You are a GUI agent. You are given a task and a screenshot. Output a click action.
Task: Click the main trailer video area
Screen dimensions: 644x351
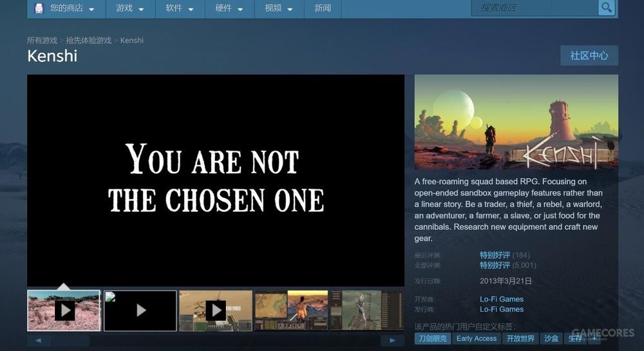click(x=216, y=180)
